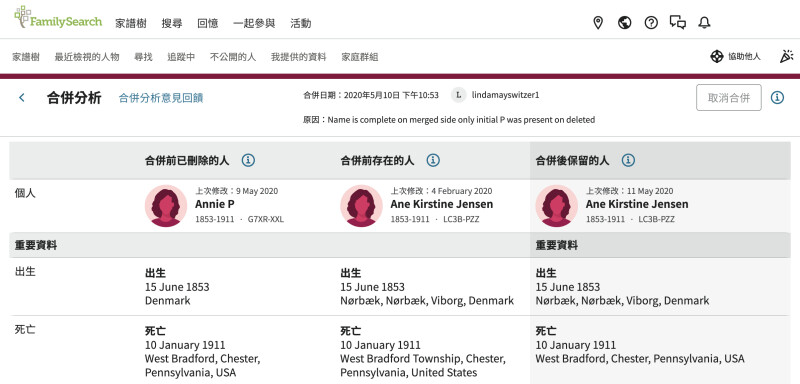Click the lifebuoy 協助他人 icon
800x384 pixels.
click(x=717, y=57)
